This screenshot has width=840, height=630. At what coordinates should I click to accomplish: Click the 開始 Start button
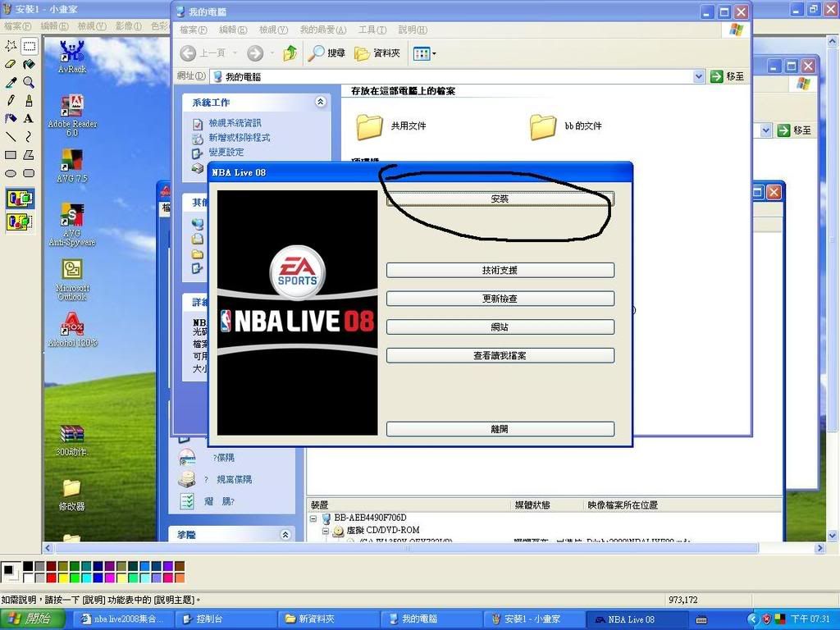coord(32,619)
